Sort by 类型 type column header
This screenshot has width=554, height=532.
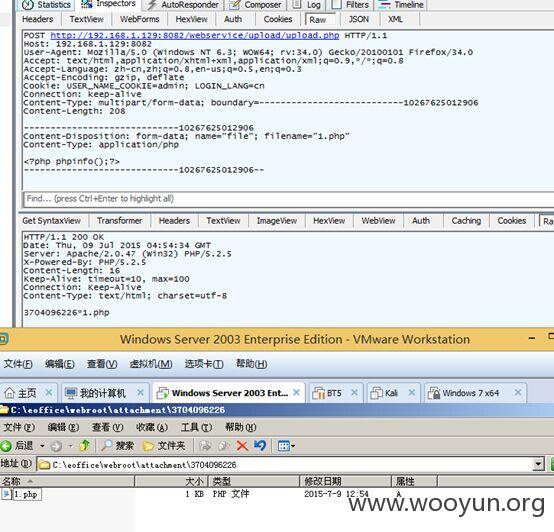point(254,481)
